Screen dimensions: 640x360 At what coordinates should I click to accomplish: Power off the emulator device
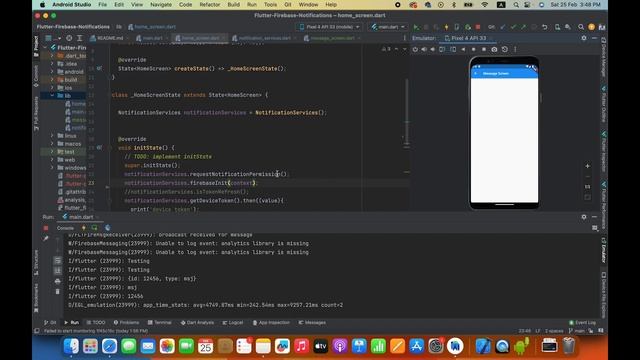click(415, 49)
